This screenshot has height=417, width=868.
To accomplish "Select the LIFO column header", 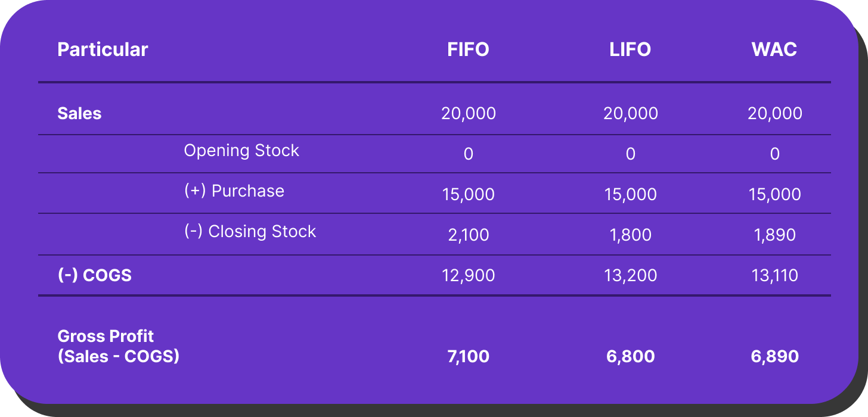I will (630, 49).
